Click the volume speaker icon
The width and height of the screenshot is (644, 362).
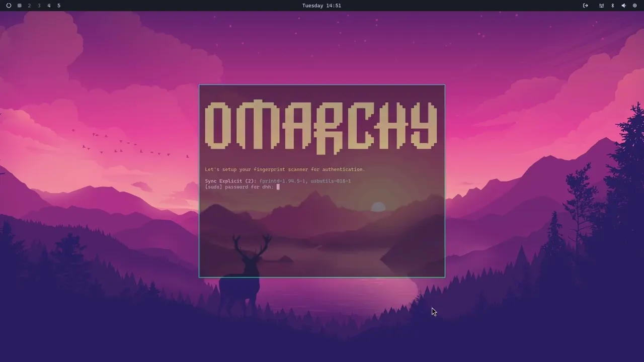(623, 6)
